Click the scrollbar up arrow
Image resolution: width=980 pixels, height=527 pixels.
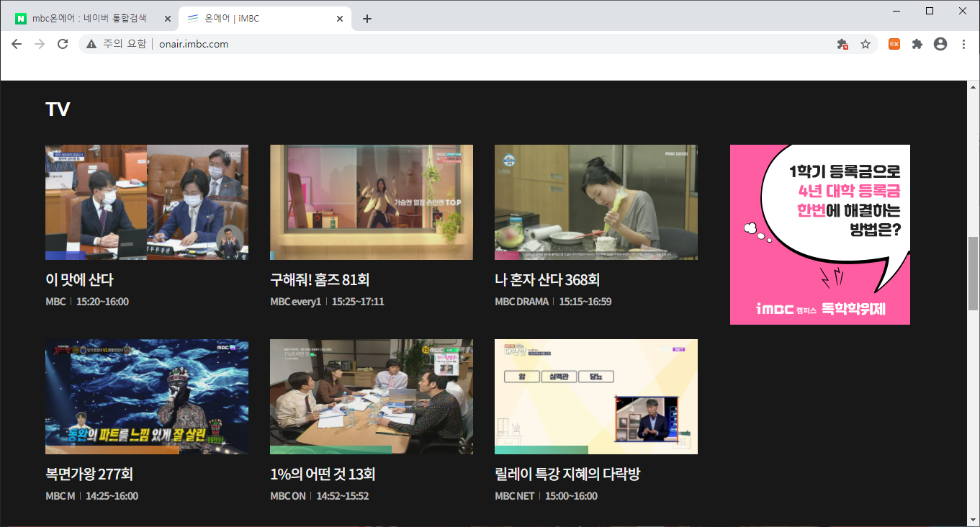[974, 86]
